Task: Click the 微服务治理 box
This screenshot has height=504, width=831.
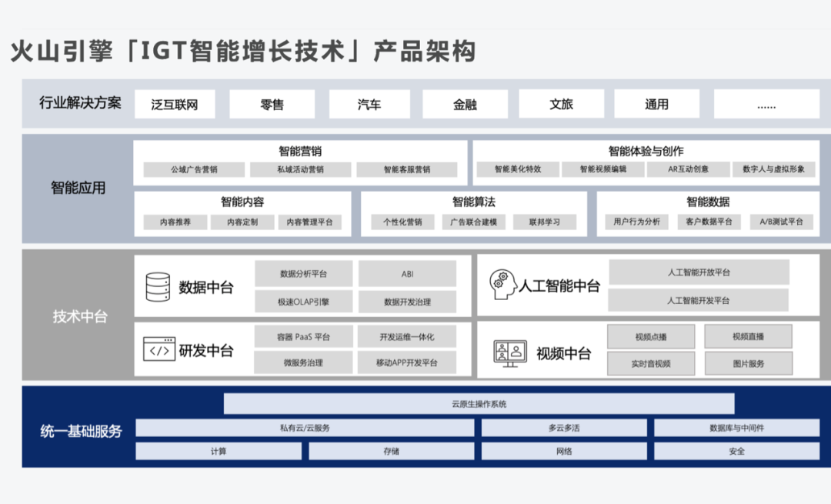Action: tap(304, 362)
